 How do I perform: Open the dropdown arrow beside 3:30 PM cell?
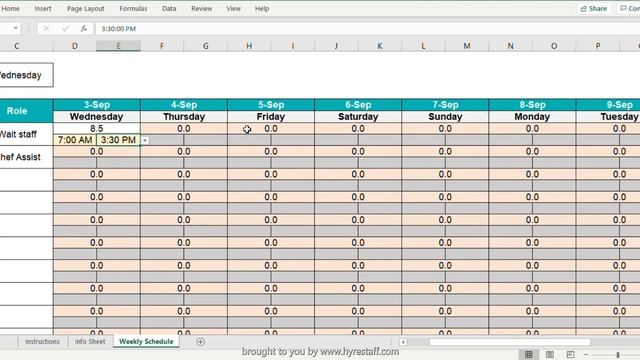click(x=145, y=140)
